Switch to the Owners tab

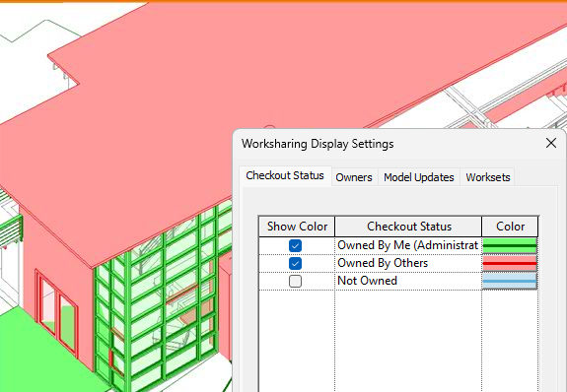(x=354, y=177)
